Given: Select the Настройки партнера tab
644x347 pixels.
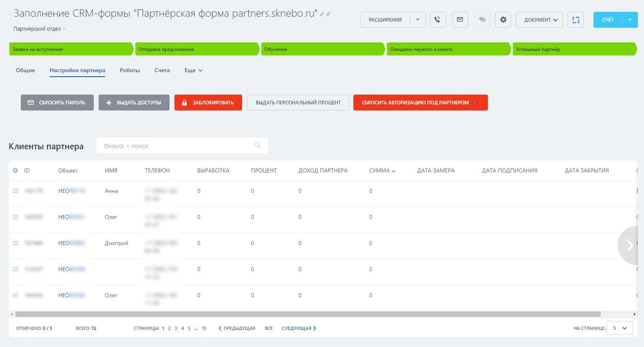Looking at the screenshot, I should (x=77, y=70).
